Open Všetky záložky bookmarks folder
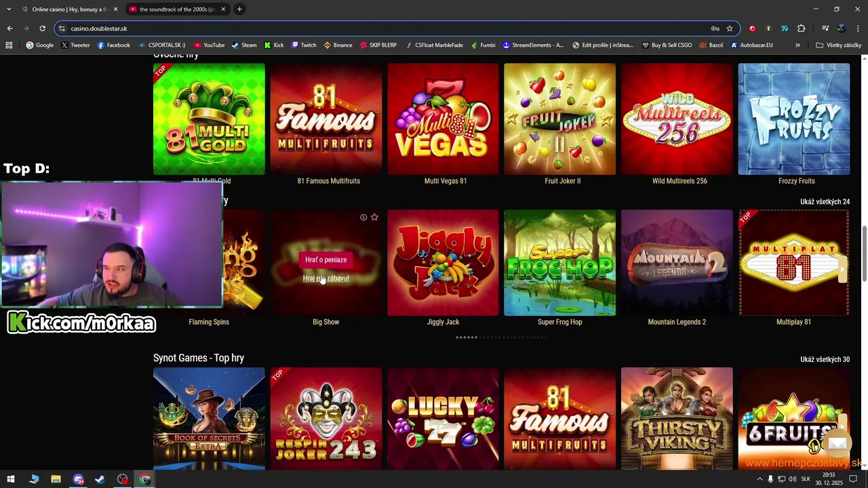Screen dimensions: 868x488 [x=838, y=45]
